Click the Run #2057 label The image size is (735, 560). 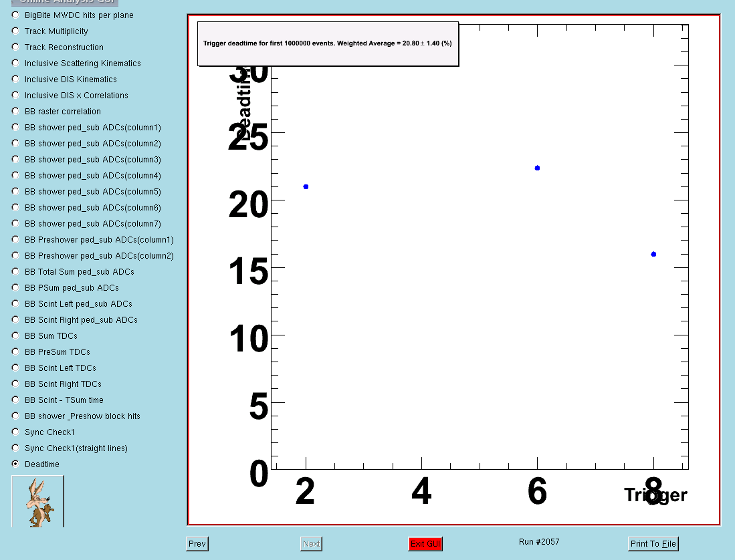coord(539,542)
